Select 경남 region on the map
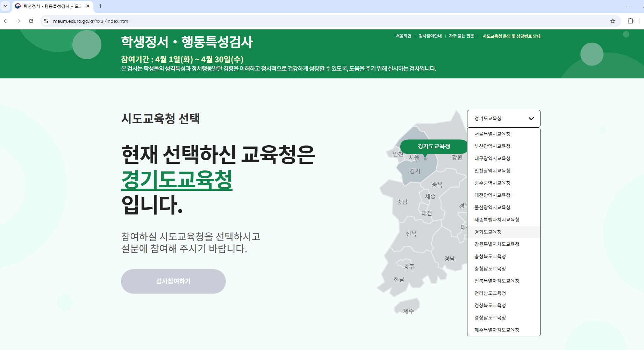 point(449,259)
